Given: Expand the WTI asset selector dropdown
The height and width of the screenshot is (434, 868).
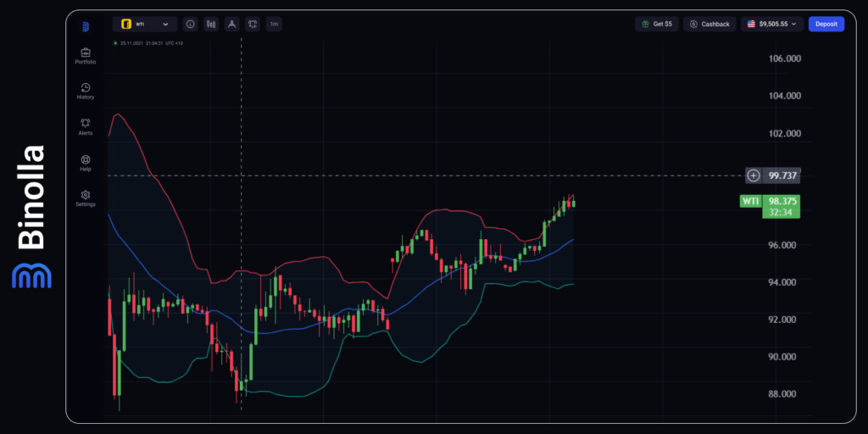Looking at the screenshot, I should (145, 25).
